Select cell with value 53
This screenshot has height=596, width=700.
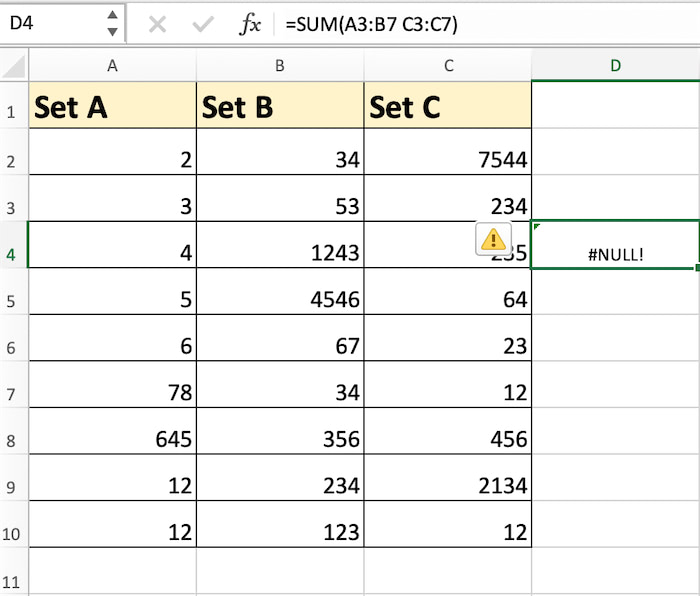pyautogui.click(x=280, y=198)
